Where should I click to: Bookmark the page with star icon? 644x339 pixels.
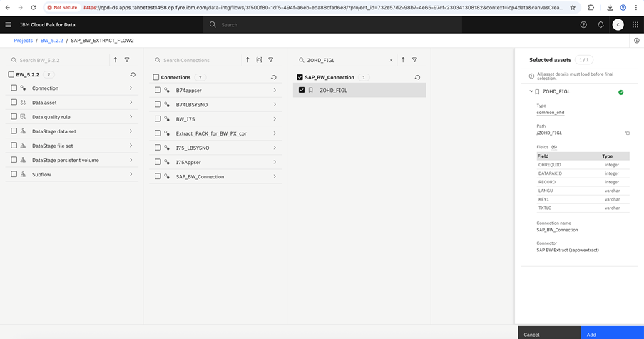573,7
